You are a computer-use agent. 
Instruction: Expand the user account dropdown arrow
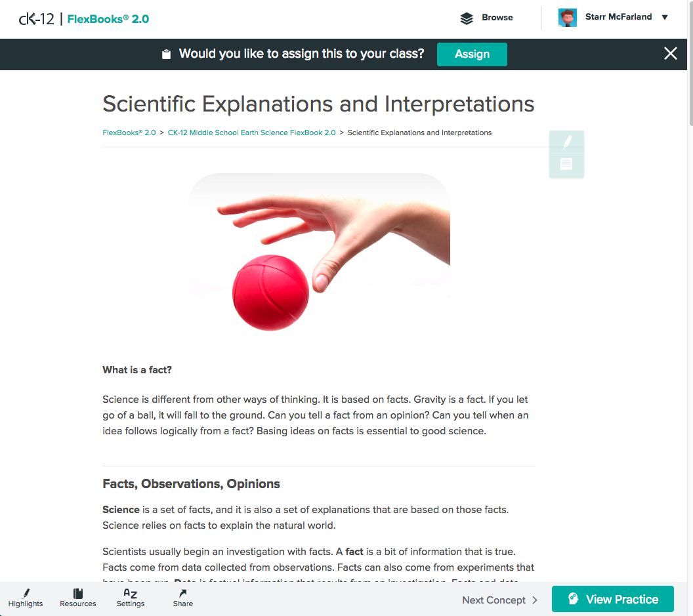tap(665, 18)
